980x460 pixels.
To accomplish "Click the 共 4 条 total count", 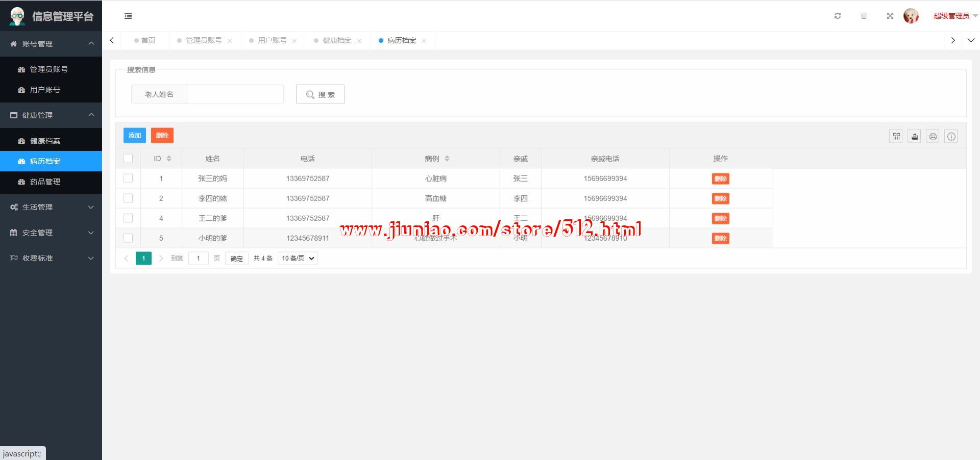I will (x=263, y=259).
